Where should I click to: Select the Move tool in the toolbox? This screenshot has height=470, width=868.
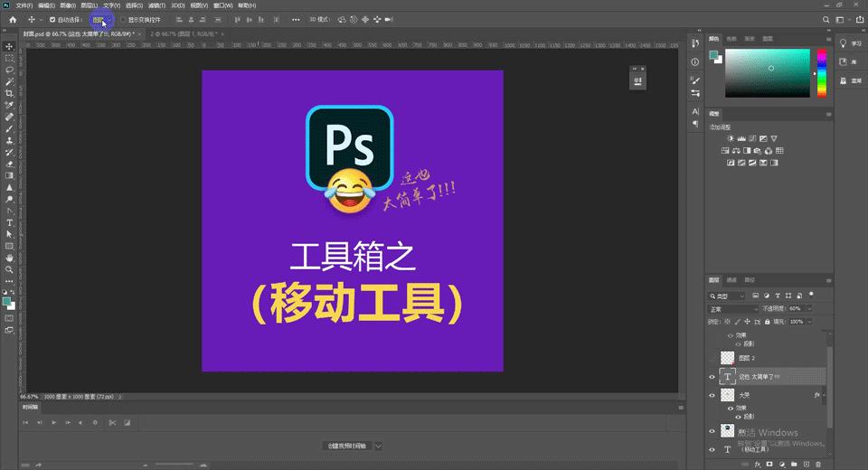(9, 46)
